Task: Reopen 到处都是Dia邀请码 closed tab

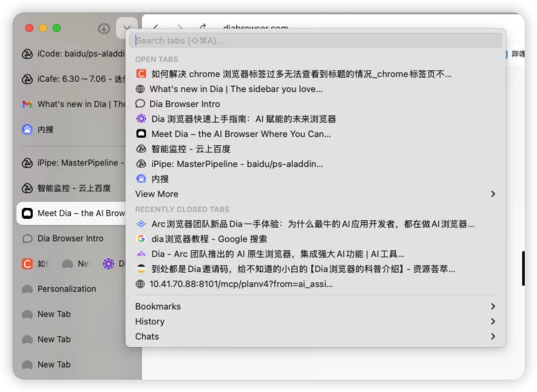Action: coord(315,269)
